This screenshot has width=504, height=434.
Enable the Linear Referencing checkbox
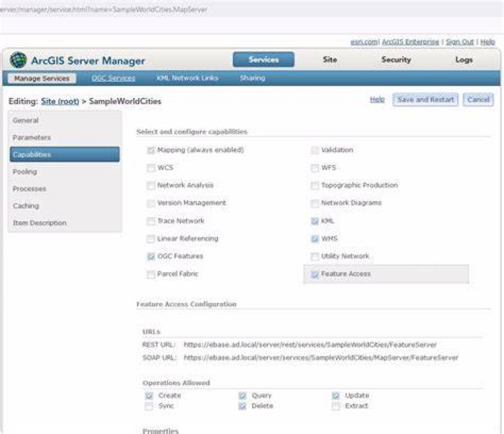pyautogui.click(x=150, y=239)
